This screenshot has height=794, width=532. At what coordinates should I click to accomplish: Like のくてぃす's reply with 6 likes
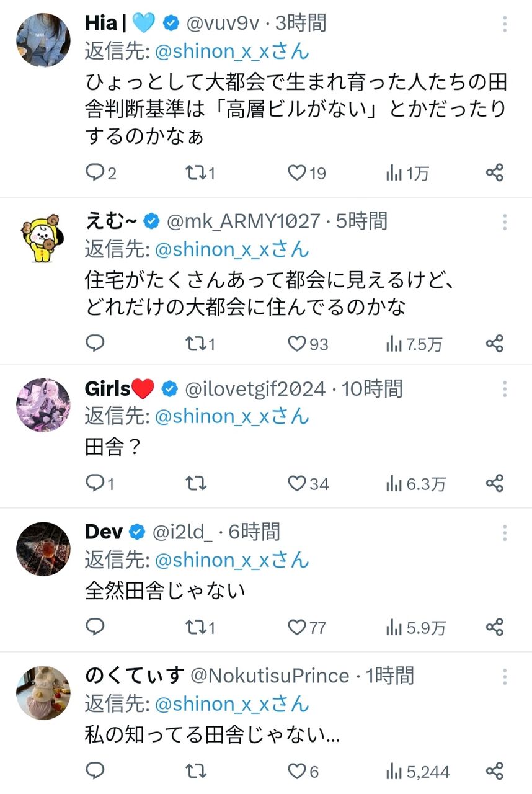coord(303,771)
